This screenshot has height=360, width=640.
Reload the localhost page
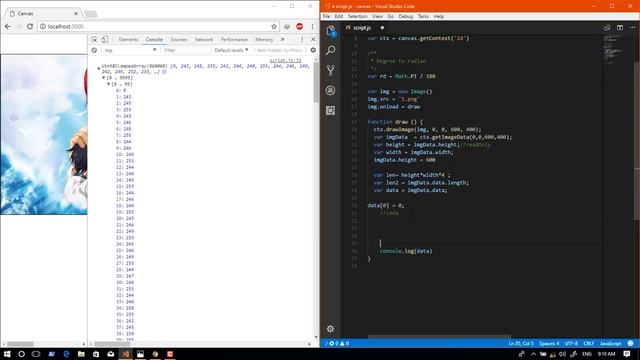tap(30, 26)
